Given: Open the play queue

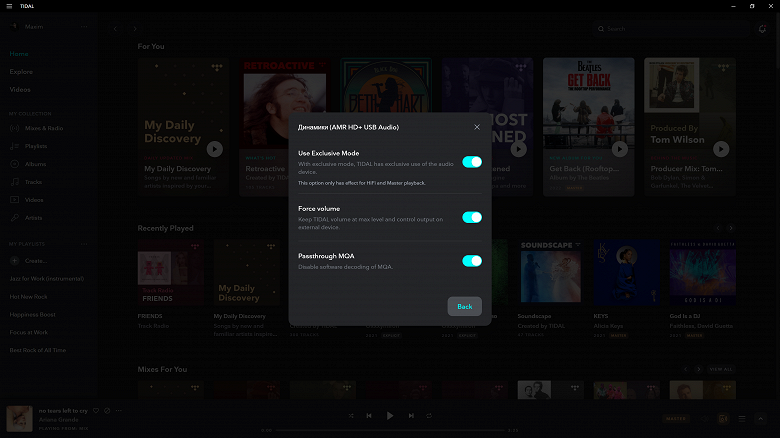Looking at the screenshot, I should coord(742,419).
